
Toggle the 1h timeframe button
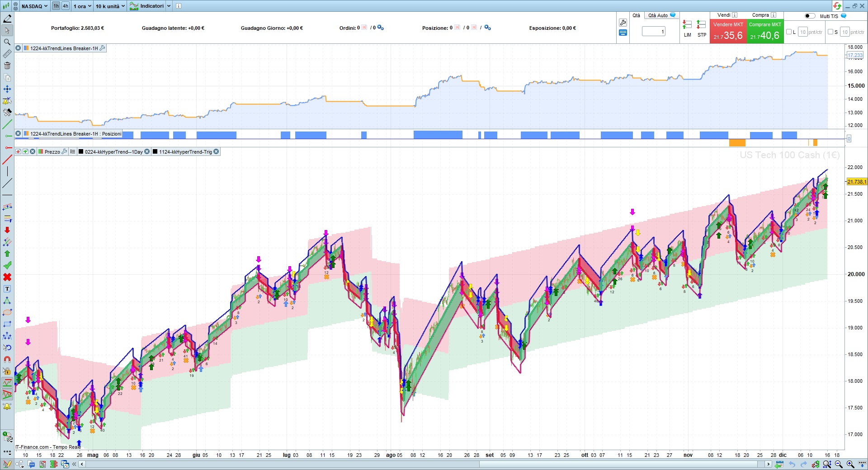(56, 6)
